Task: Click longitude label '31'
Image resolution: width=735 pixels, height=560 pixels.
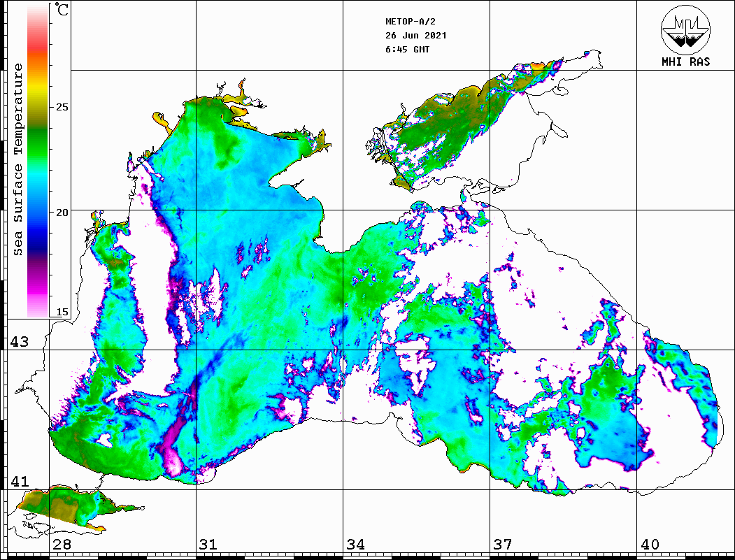Action: (208, 545)
